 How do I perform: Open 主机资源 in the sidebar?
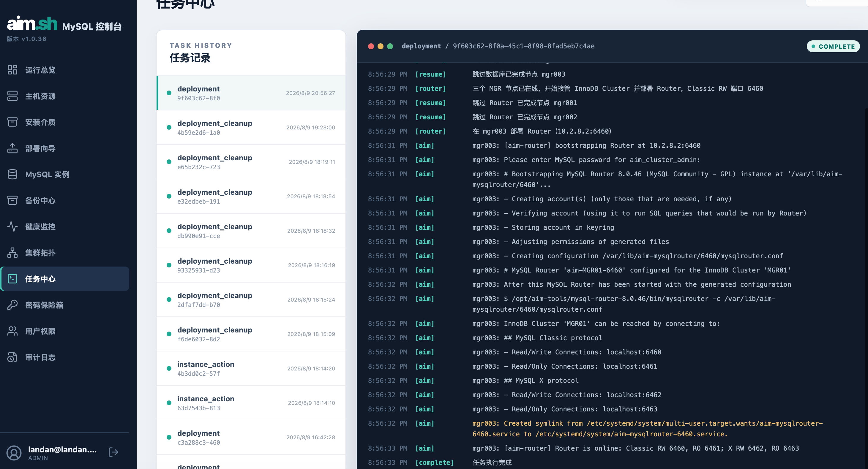click(x=65, y=96)
